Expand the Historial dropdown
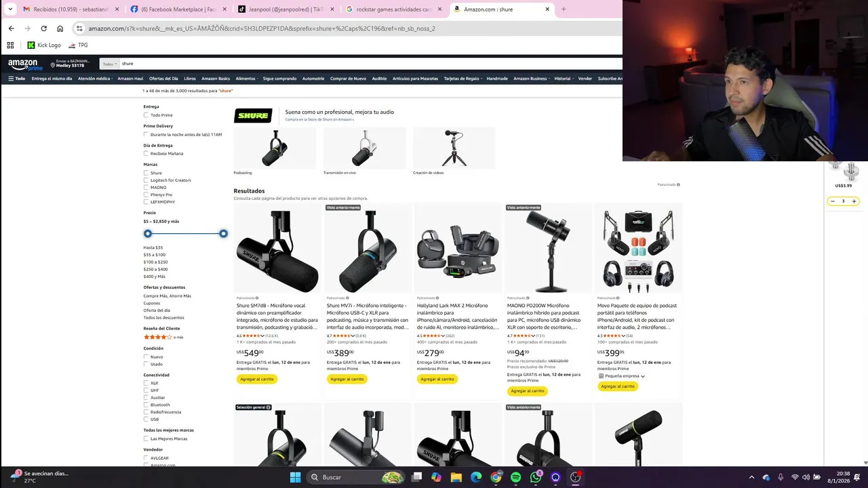This screenshot has height=488, width=868. tap(564, 79)
